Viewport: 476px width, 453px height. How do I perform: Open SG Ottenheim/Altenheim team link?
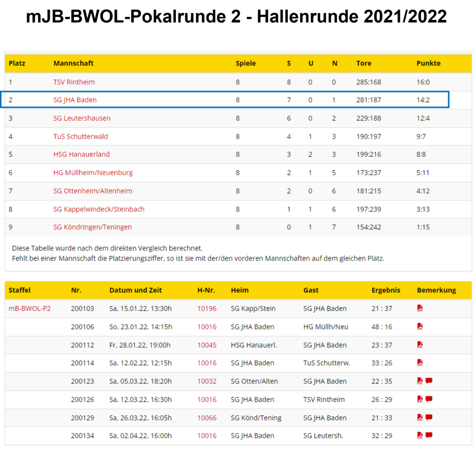[x=93, y=191]
